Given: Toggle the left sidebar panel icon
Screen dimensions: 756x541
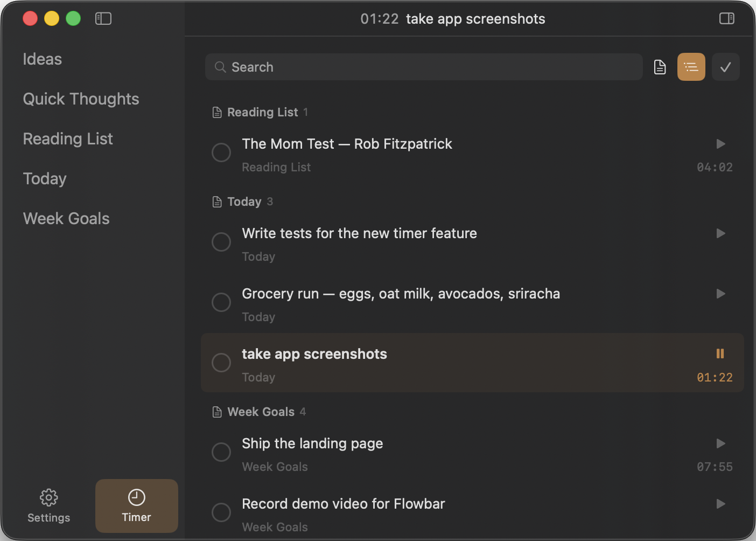Looking at the screenshot, I should [103, 19].
